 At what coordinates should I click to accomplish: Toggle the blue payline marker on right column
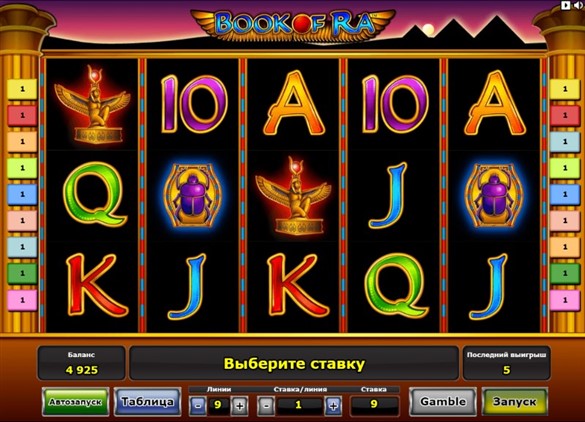[565, 194]
